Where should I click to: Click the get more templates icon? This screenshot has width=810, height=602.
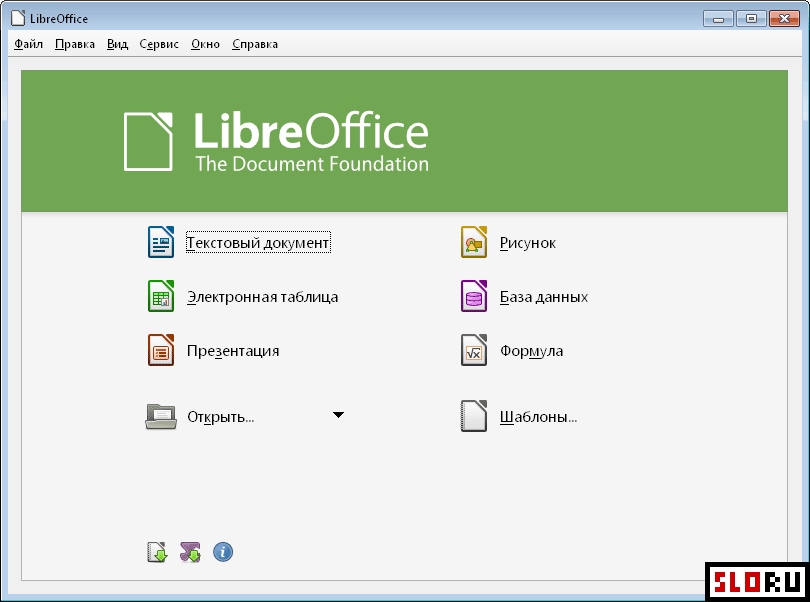(x=157, y=552)
